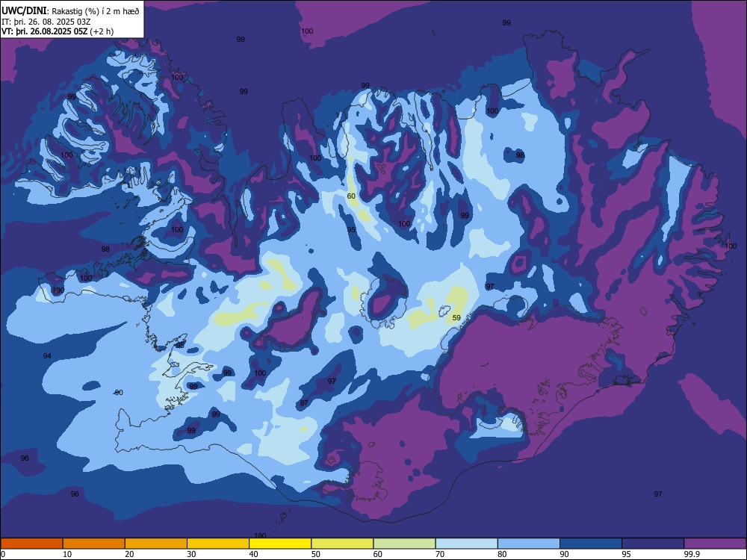Select the '80' legend tick label
The width and height of the screenshot is (747, 560).
(x=502, y=554)
